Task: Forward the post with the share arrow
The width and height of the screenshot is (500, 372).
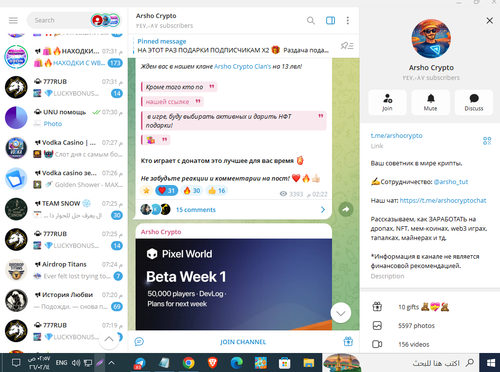Action: click(346, 209)
